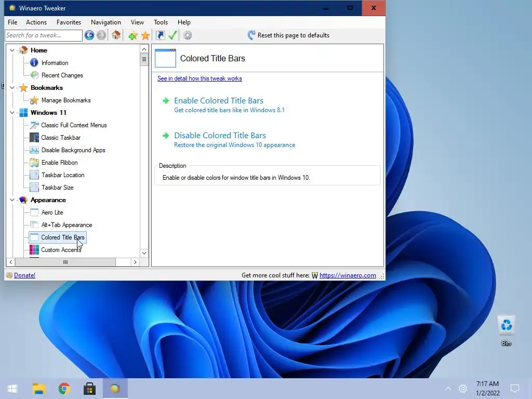Screen dimensions: 532x399
Task: Open the Tools menu
Action: point(161,22)
